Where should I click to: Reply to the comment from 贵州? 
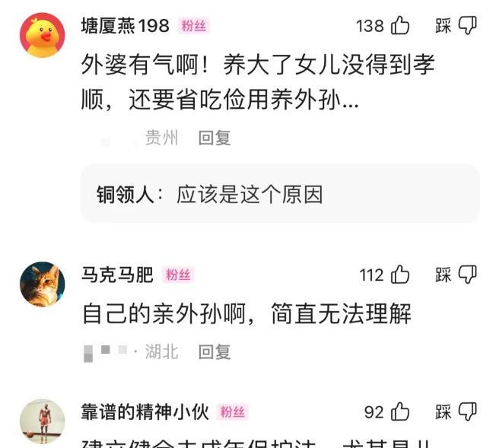click(215, 138)
